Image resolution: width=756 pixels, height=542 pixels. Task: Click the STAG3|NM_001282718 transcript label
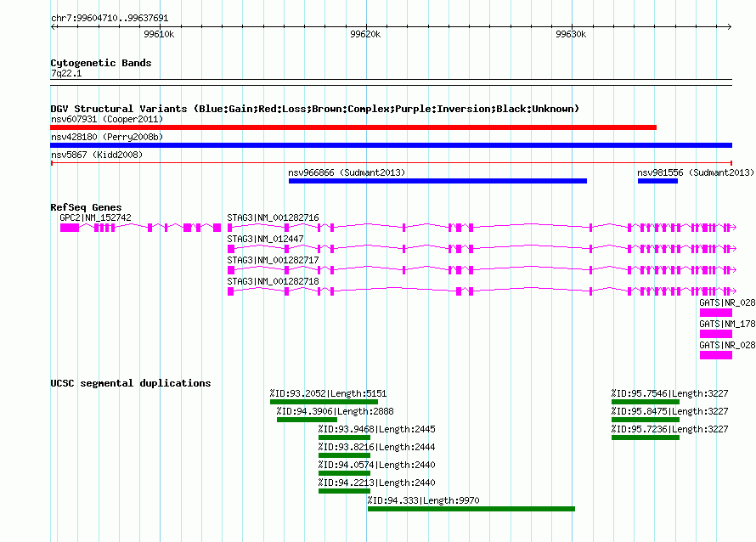[x=273, y=281]
